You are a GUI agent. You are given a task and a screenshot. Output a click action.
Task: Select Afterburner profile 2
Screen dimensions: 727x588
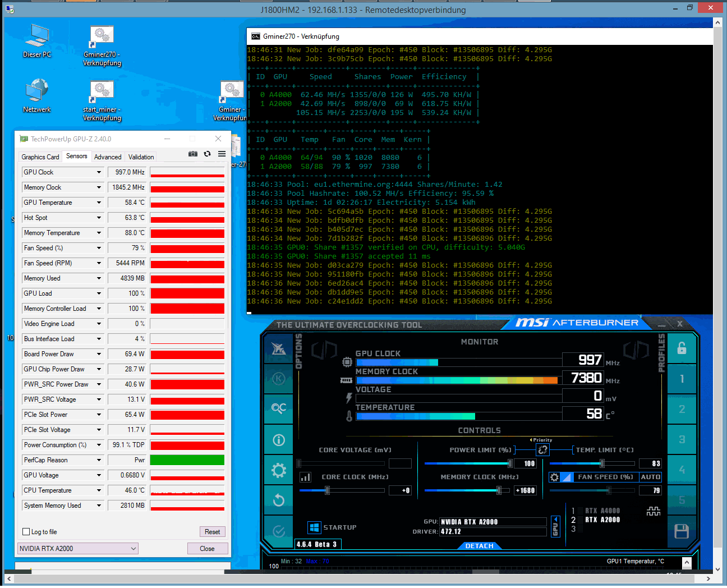tap(682, 409)
